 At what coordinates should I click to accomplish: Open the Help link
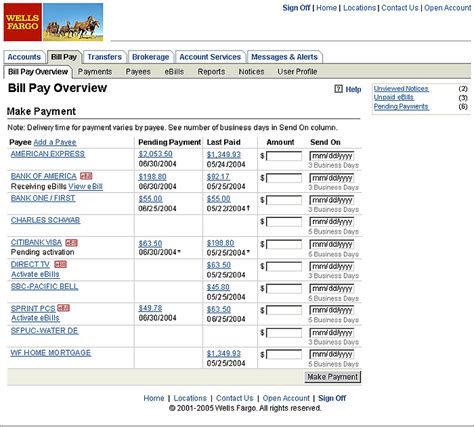[x=353, y=89]
